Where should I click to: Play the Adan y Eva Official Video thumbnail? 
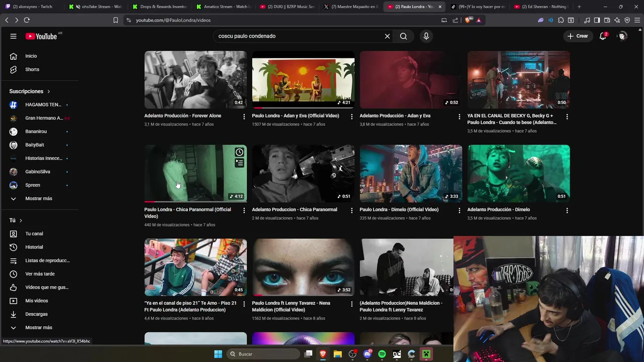pos(303,79)
